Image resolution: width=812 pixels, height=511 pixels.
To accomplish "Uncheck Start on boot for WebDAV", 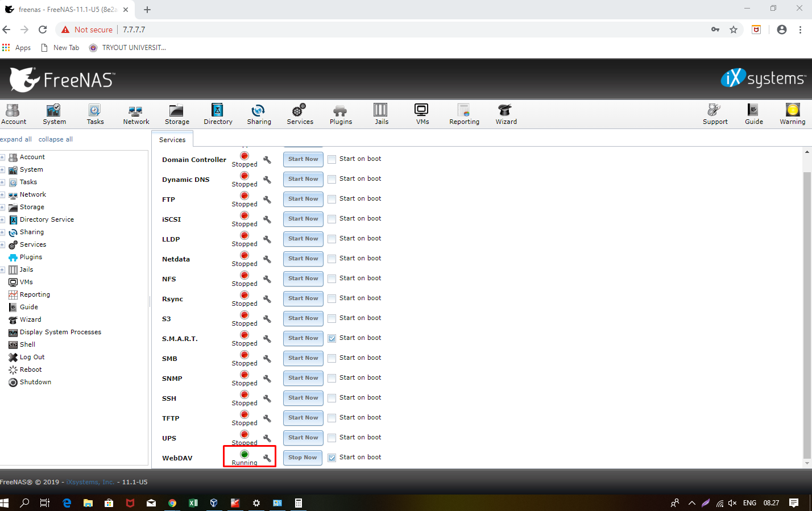I will coord(332,458).
